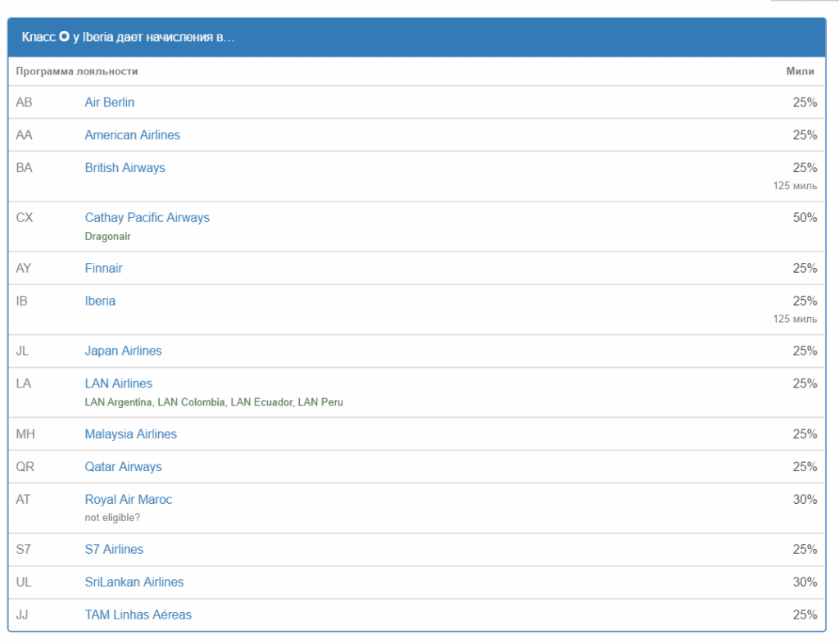Click the QR airline code
The width and height of the screenshot is (839, 644).
pos(25,467)
